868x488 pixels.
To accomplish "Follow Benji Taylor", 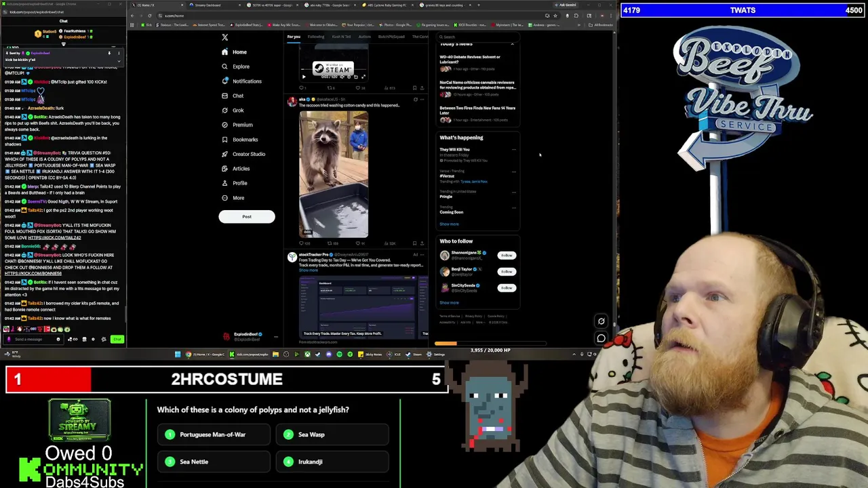I will (x=507, y=272).
